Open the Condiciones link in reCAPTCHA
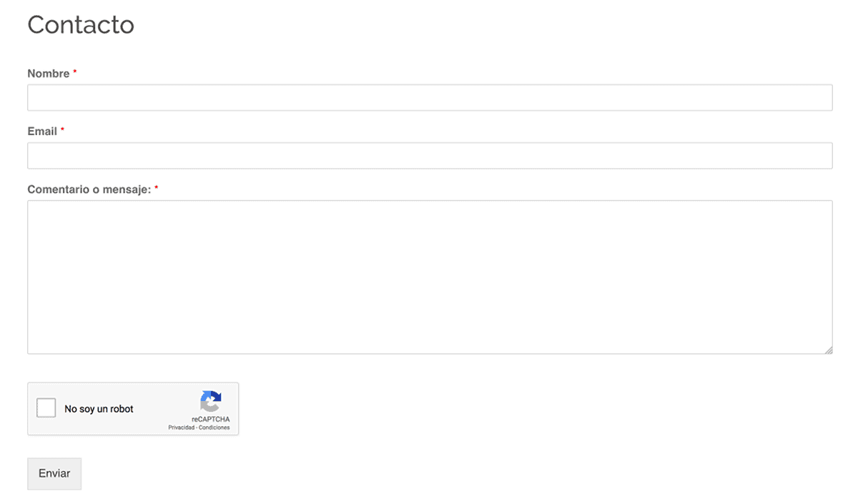This screenshot has height=504, width=858. (214, 428)
